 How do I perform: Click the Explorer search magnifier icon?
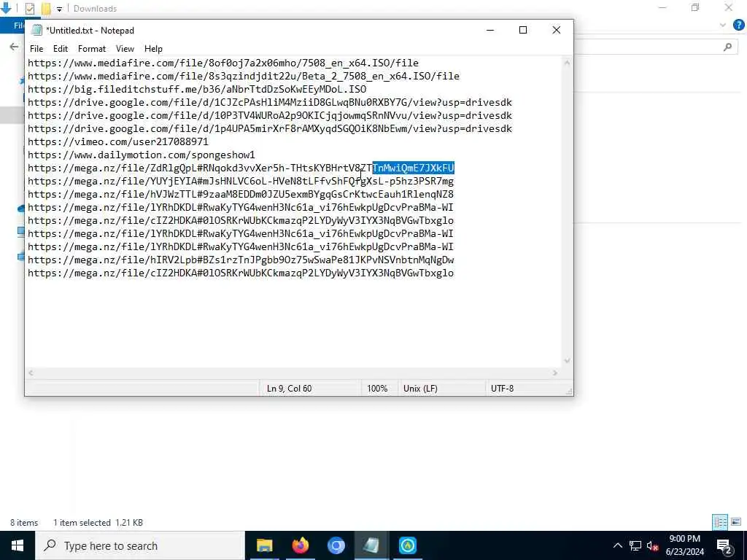[x=727, y=47]
